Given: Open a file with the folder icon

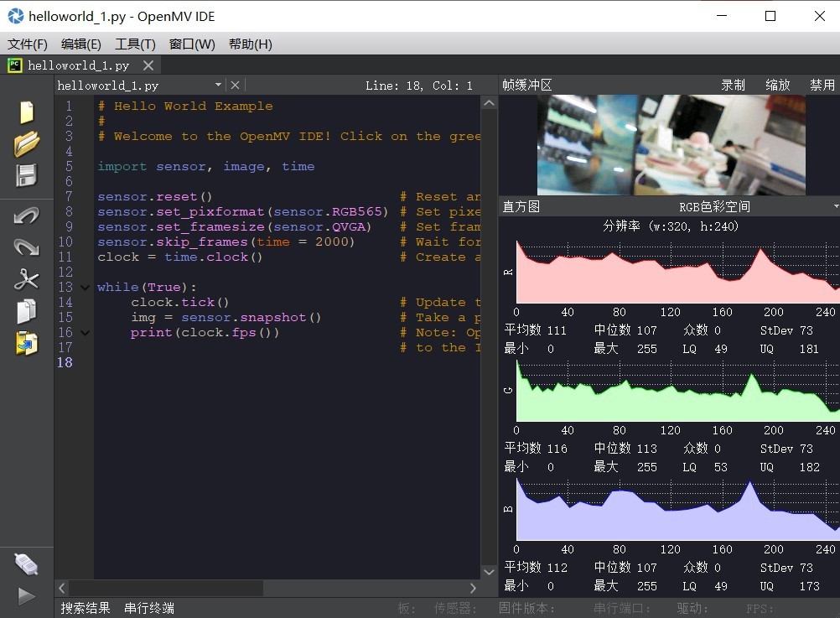Looking at the screenshot, I should pos(26,143).
